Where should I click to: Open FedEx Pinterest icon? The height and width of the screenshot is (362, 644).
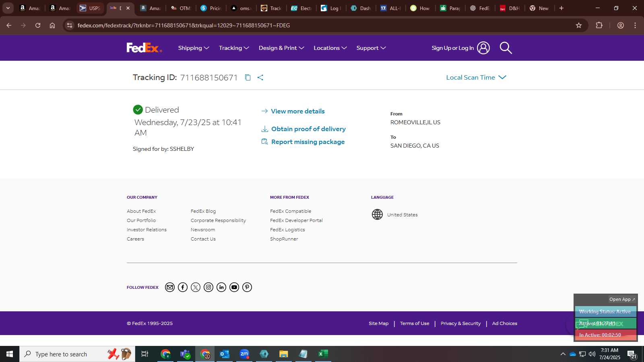point(247,287)
